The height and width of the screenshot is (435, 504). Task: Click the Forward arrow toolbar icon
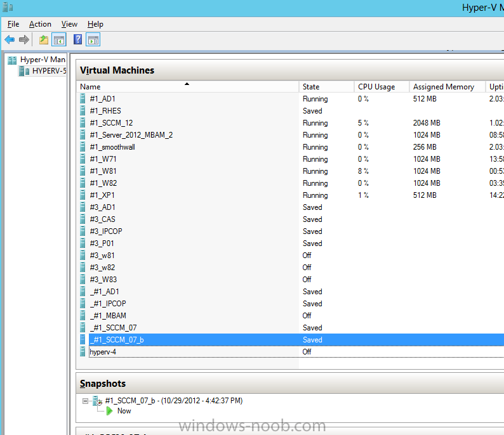click(24, 40)
